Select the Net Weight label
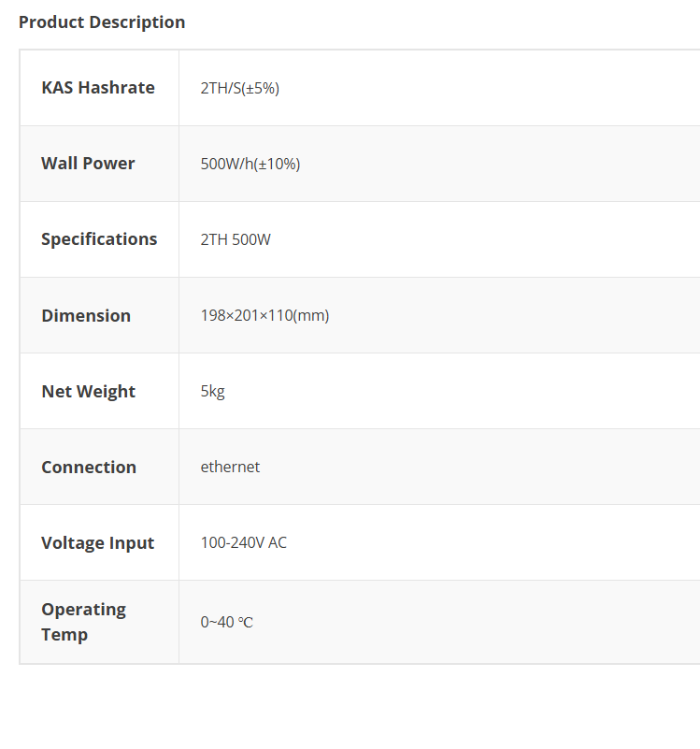 pos(88,392)
